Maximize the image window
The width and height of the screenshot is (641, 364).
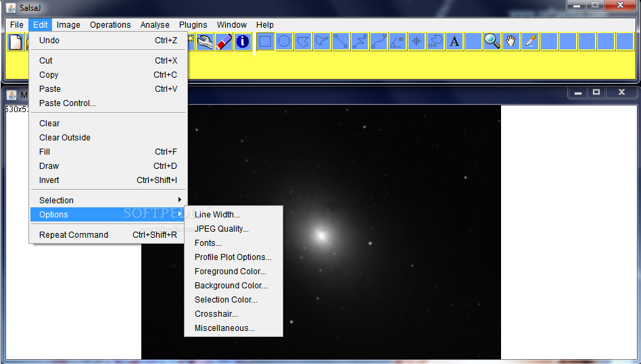[x=596, y=93]
